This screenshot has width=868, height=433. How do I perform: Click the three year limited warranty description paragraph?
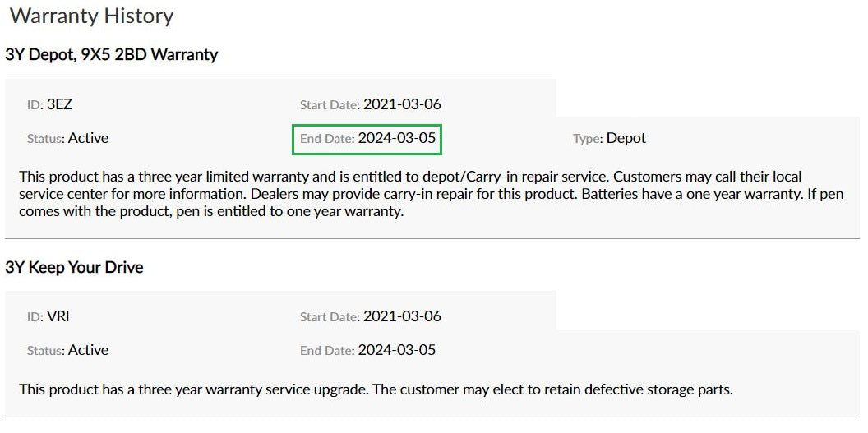[x=411, y=194]
